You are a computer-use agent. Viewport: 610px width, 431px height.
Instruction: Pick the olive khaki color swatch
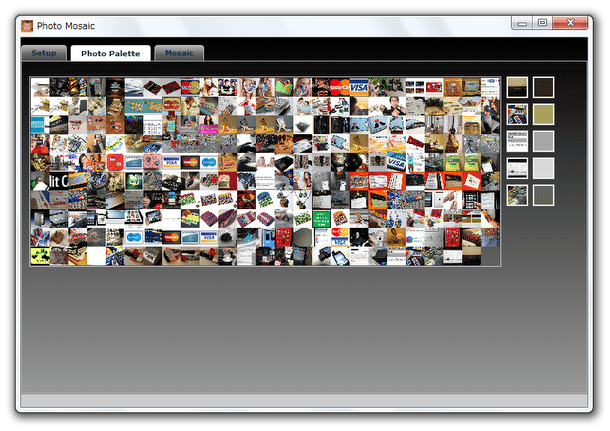point(543,114)
